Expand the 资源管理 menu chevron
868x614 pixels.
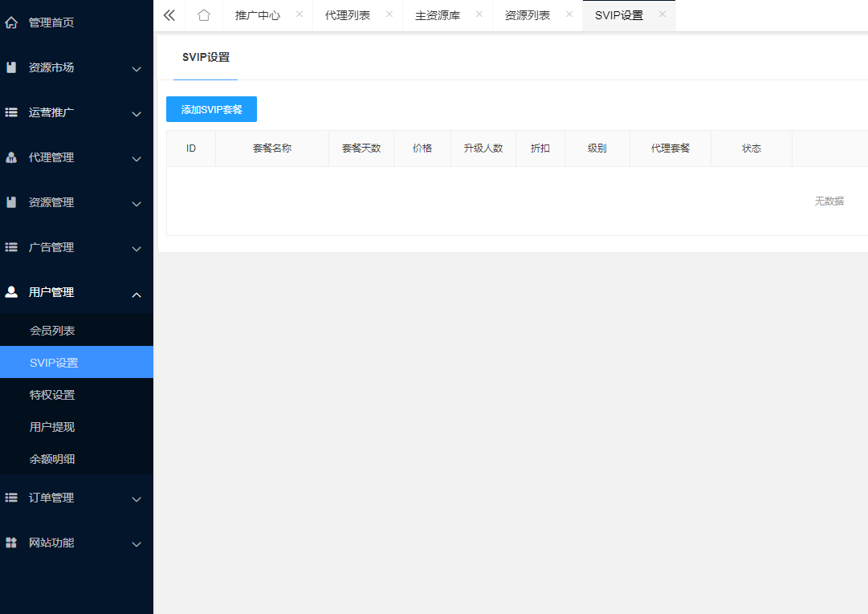[137, 204]
